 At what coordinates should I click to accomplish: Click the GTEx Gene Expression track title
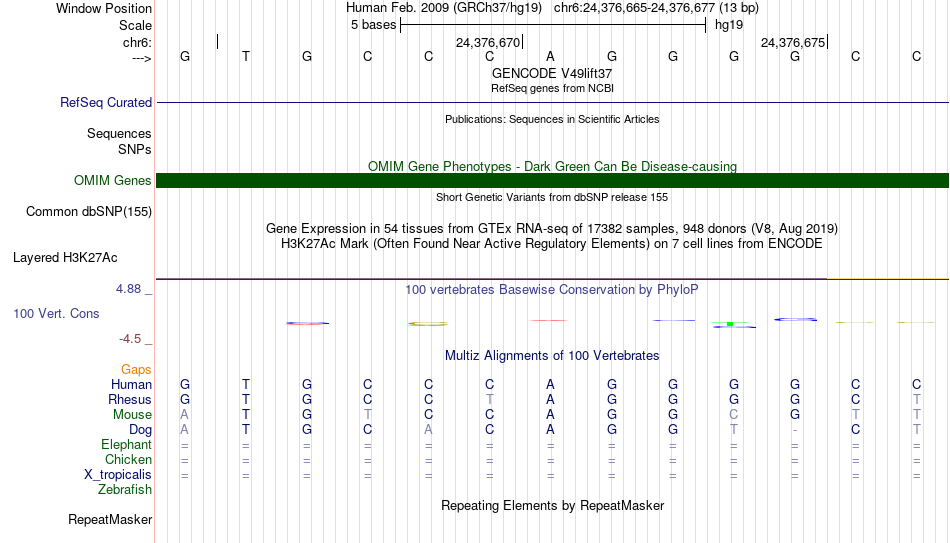tap(552, 228)
